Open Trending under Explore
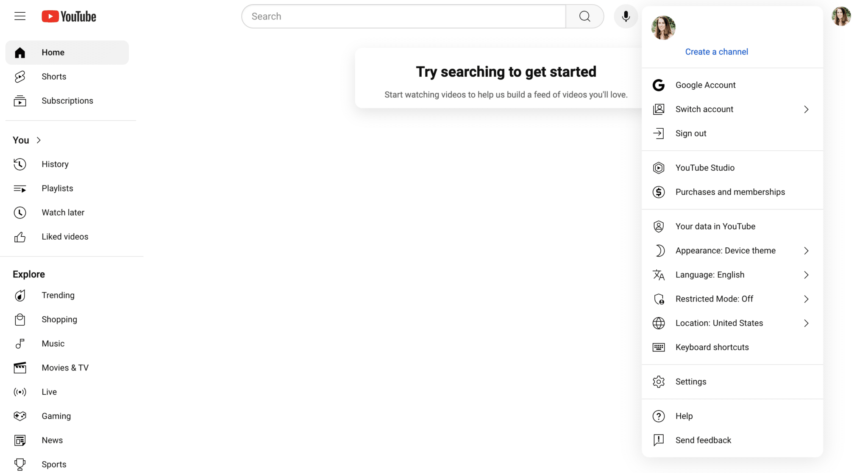The width and height of the screenshot is (868, 473). pyautogui.click(x=58, y=295)
